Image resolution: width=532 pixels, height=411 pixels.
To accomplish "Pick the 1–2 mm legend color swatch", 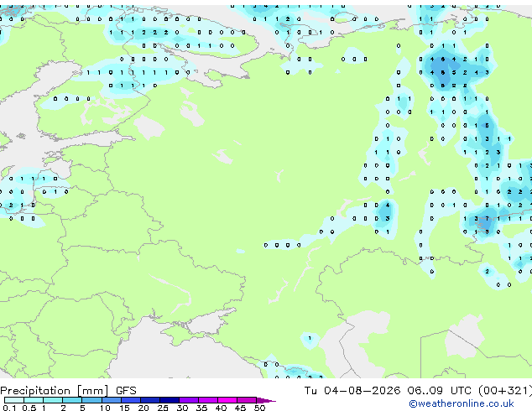I will (x=53, y=400).
